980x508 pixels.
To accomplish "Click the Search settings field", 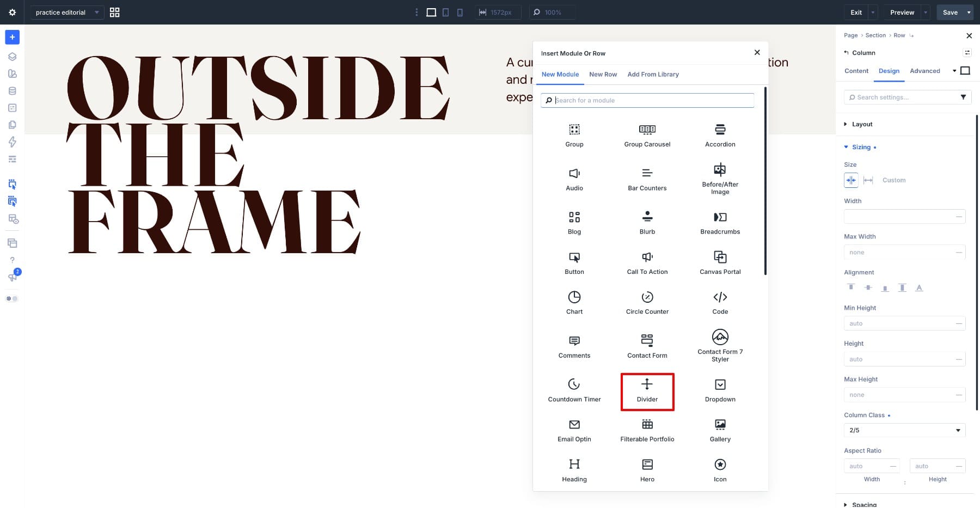I will point(901,97).
